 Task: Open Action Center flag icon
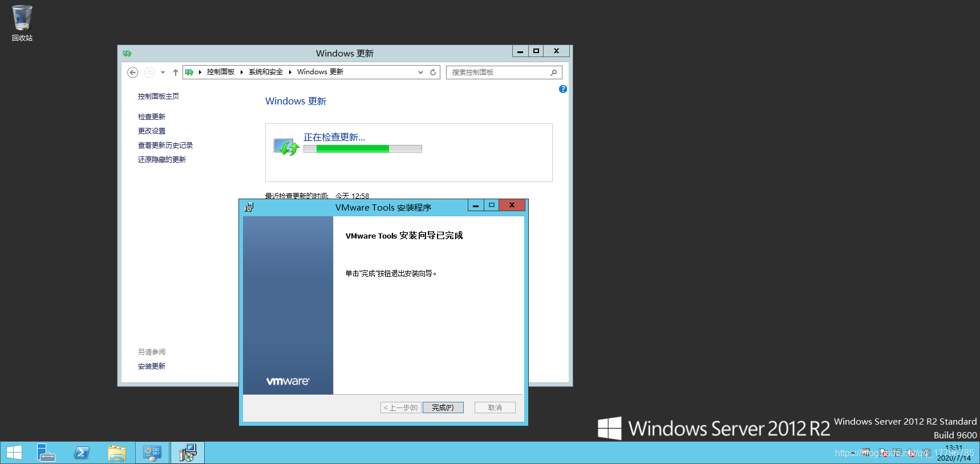click(884, 453)
